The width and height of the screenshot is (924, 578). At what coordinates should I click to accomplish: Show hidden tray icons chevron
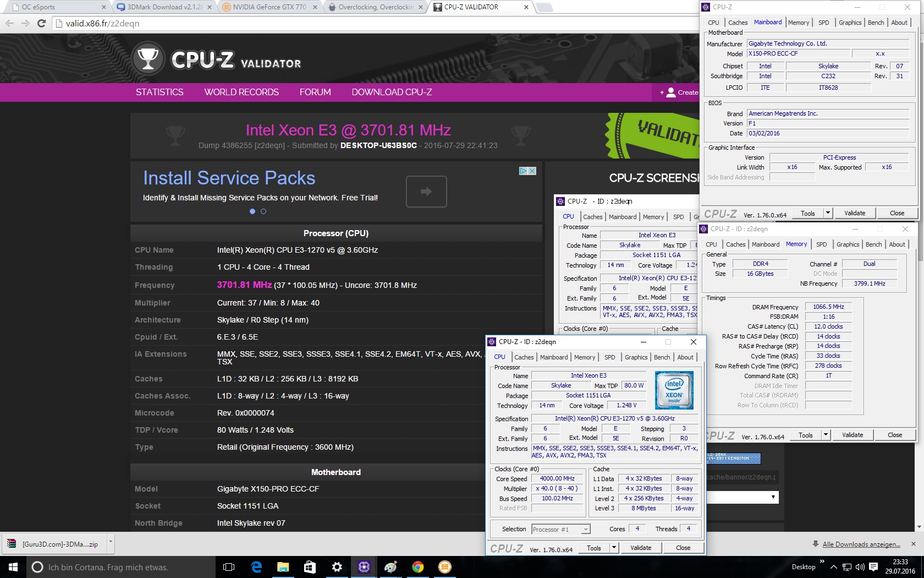point(834,567)
